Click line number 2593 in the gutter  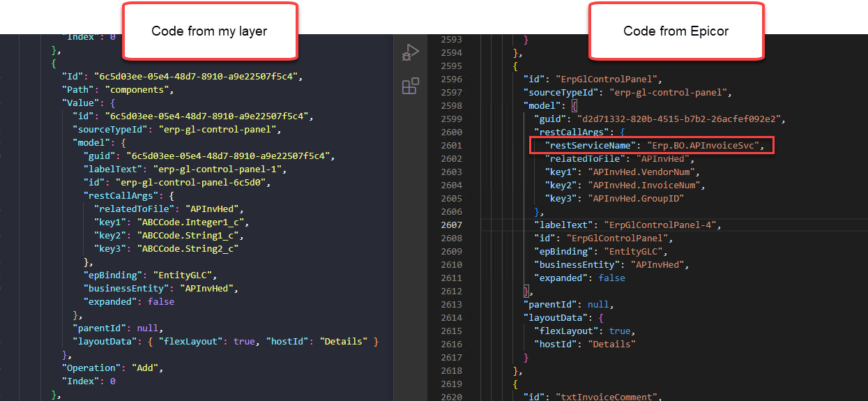coord(452,40)
